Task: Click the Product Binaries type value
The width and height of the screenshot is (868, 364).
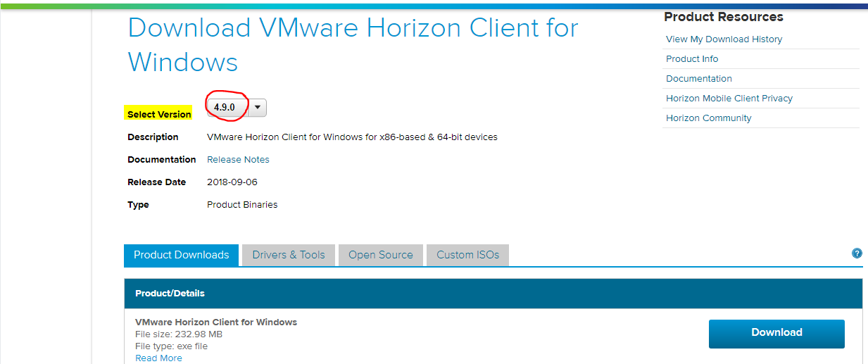Action: point(242,205)
